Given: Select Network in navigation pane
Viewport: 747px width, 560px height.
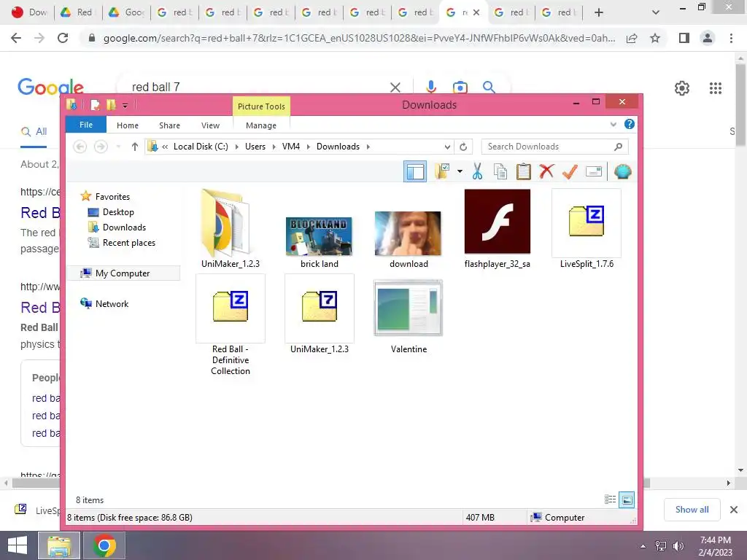Looking at the screenshot, I should [112, 303].
